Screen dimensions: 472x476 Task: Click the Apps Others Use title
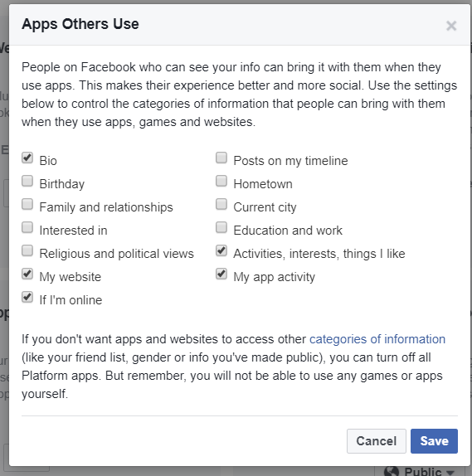(80, 24)
